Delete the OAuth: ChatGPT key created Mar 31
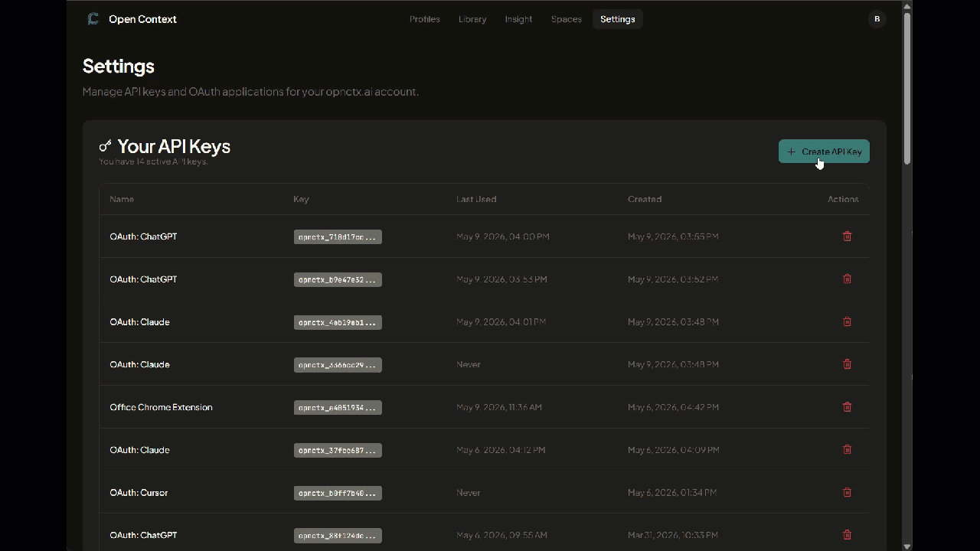Viewport: 980px width, 551px height. pyautogui.click(x=847, y=535)
